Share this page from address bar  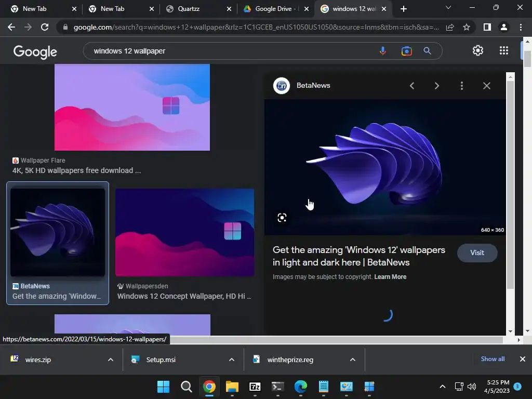click(x=450, y=27)
